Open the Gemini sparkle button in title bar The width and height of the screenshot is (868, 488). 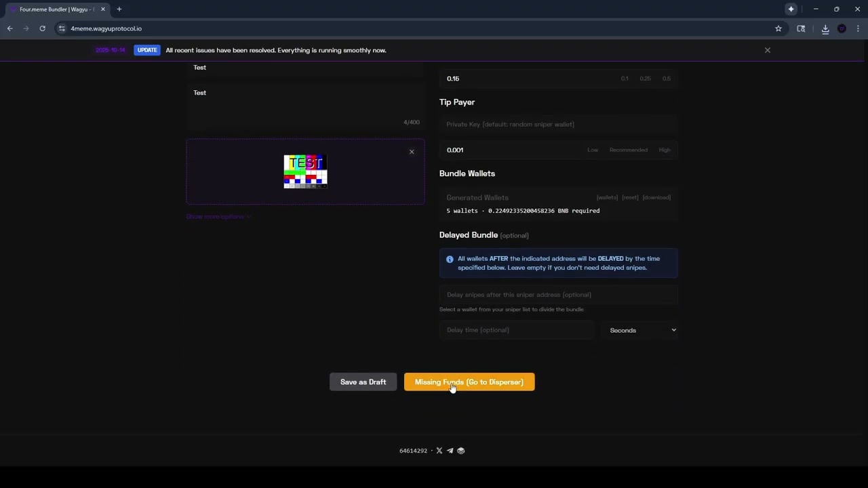click(x=791, y=9)
